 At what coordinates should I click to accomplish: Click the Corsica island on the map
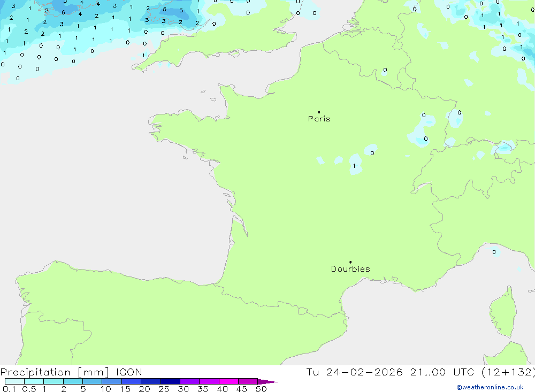coord(503,312)
